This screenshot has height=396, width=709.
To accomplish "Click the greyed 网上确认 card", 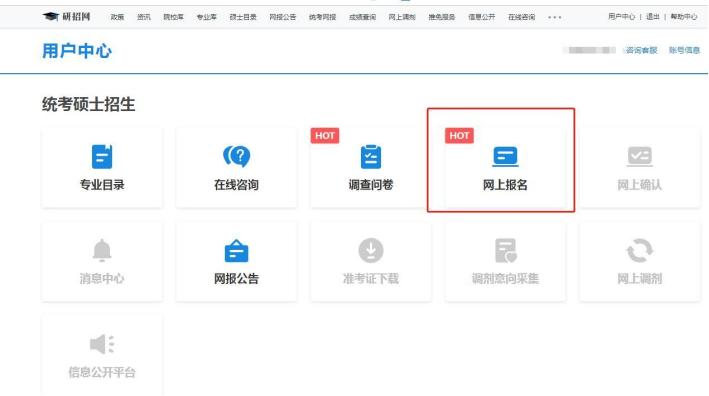I will (639, 168).
